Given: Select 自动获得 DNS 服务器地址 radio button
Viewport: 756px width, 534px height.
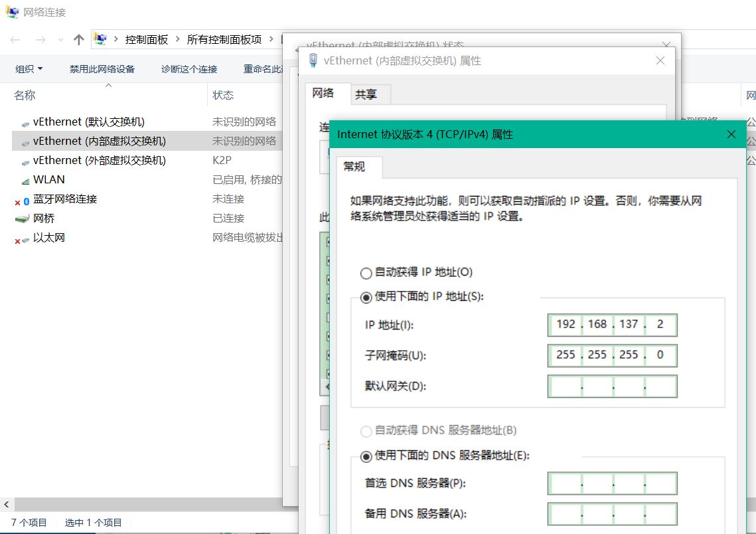Looking at the screenshot, I should [x=366, y=431].
